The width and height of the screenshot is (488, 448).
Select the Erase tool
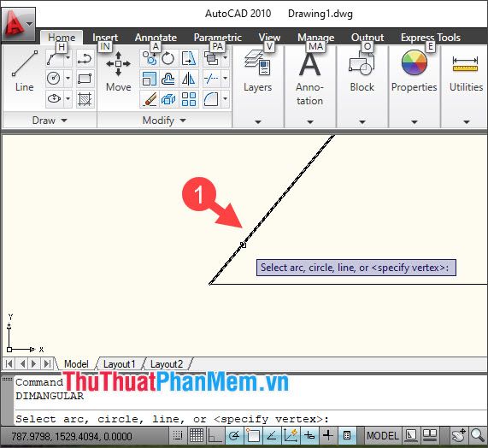point(150,99)
